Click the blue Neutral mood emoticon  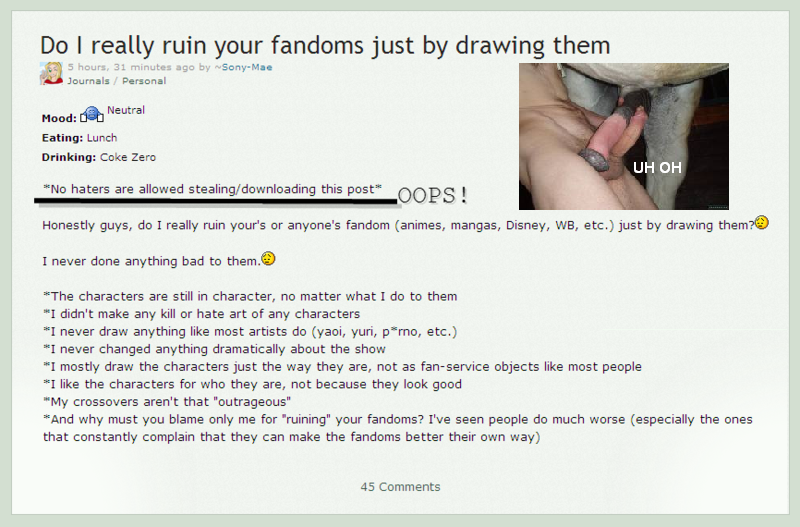click(x=92, y=114)
